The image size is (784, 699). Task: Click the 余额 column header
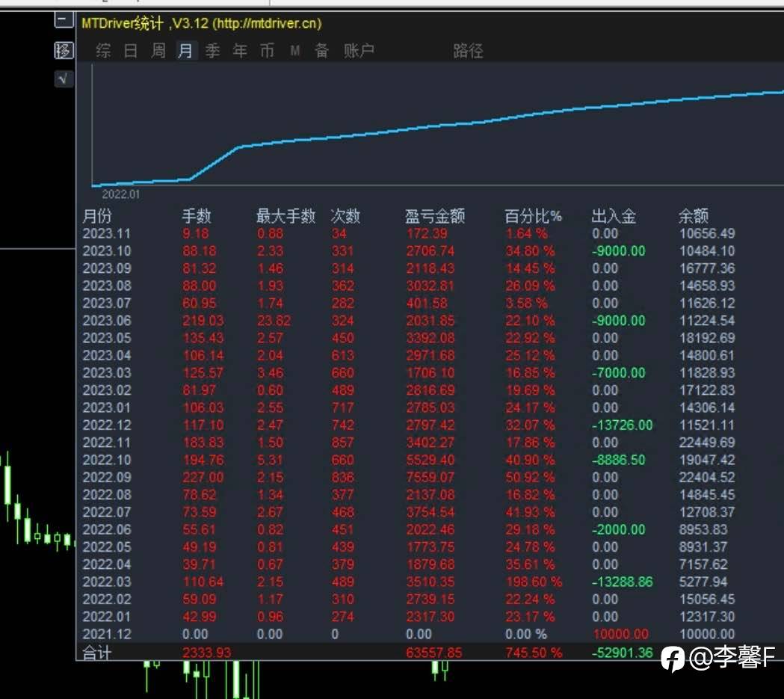694,216
